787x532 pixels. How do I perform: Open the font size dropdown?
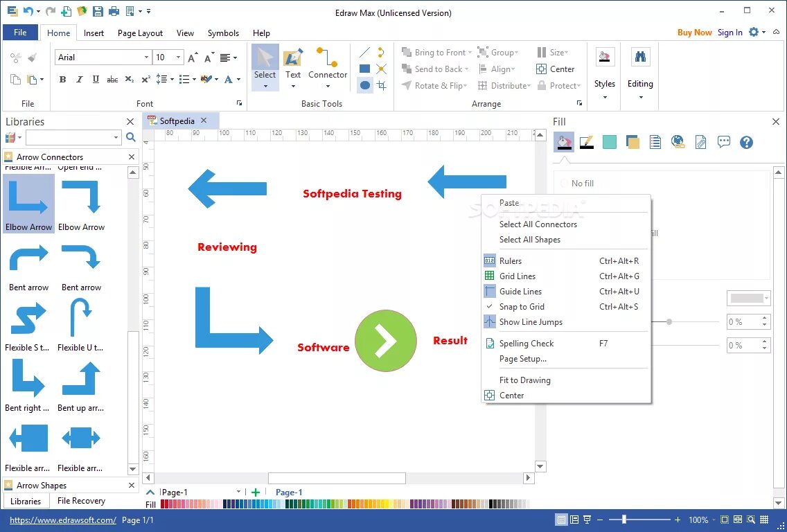pyautogui.click(x=177, y=57)
